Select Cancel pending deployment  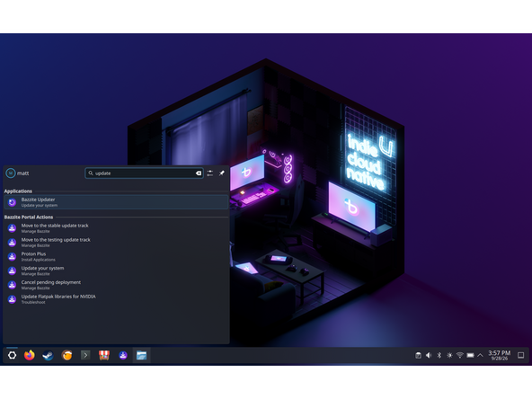pyautogui.click(x=116, y=285)
